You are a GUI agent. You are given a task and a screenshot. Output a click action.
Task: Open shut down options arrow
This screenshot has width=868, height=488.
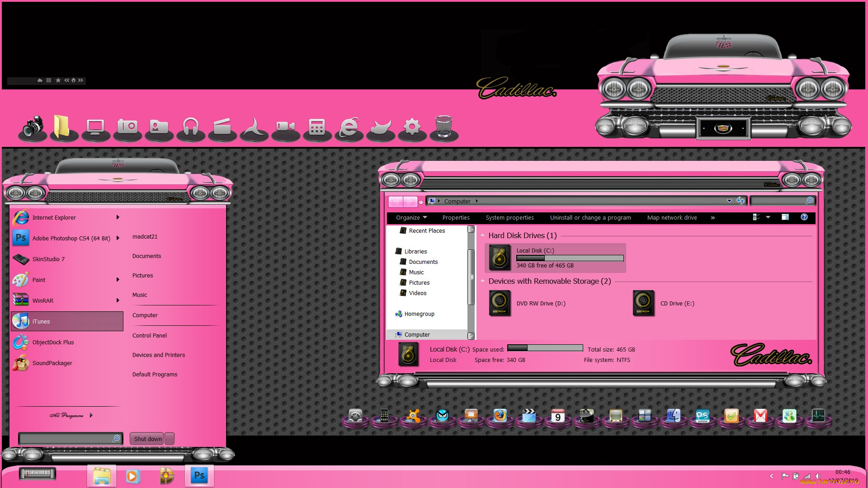coord(170,439)
